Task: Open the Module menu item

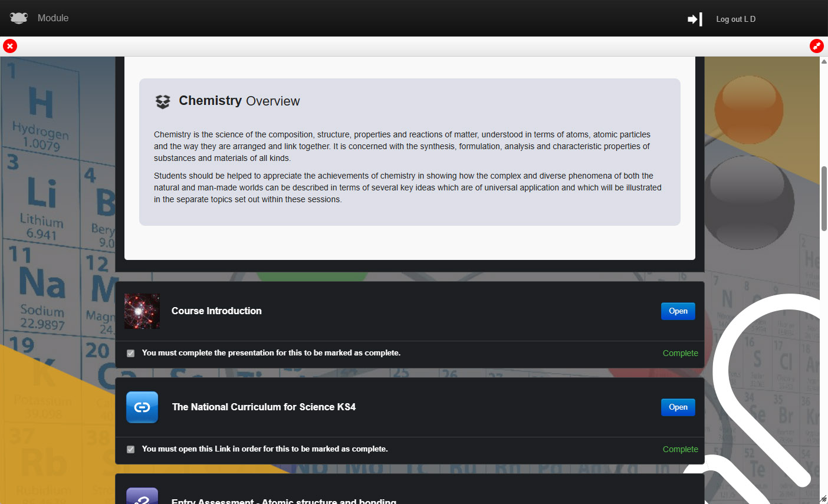Action: coord(53,18)
